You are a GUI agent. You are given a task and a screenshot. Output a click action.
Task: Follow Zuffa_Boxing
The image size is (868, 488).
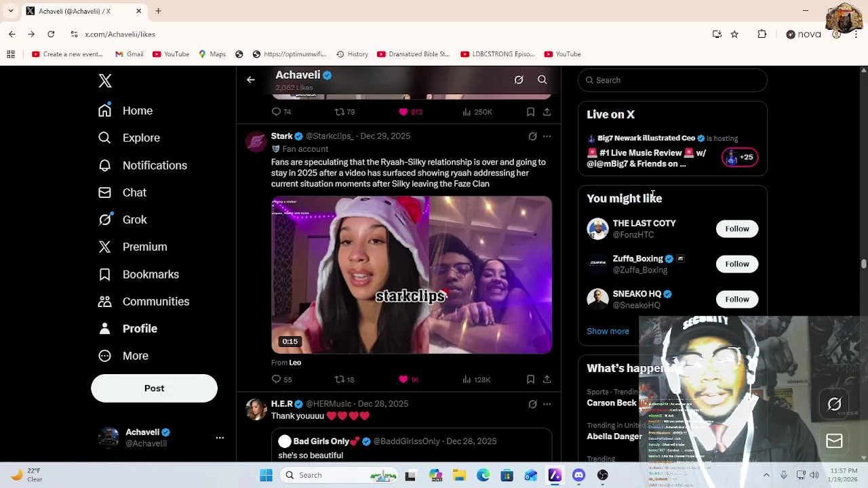(x=737, y=264)
